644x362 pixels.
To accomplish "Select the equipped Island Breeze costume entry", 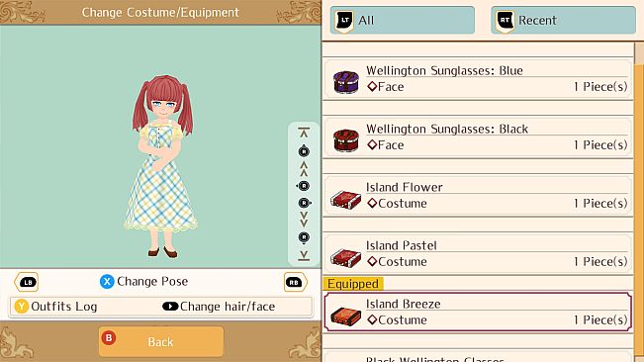I will [x=478, y=312].
